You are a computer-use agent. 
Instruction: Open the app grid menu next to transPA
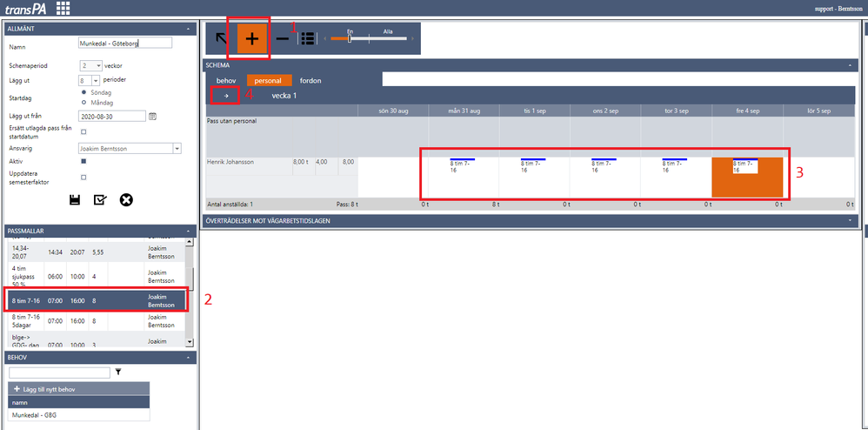63,8
